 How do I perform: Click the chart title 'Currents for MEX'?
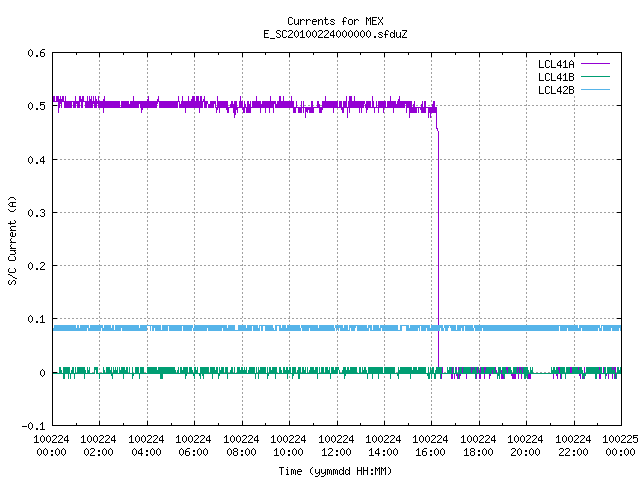[335, 21]
